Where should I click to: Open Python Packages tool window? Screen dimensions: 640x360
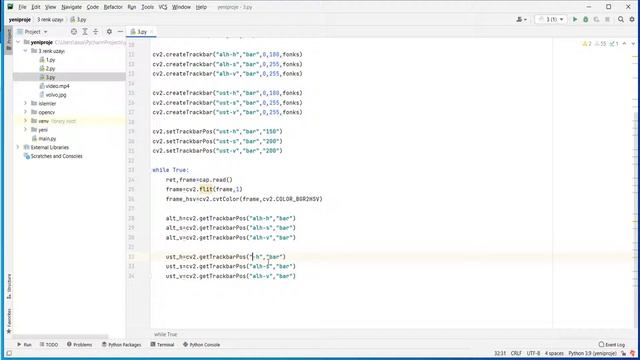[121, 344]
